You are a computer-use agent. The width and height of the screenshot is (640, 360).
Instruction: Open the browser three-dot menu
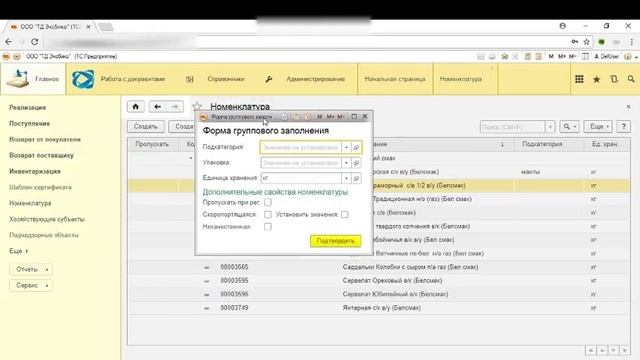[631, 42]
